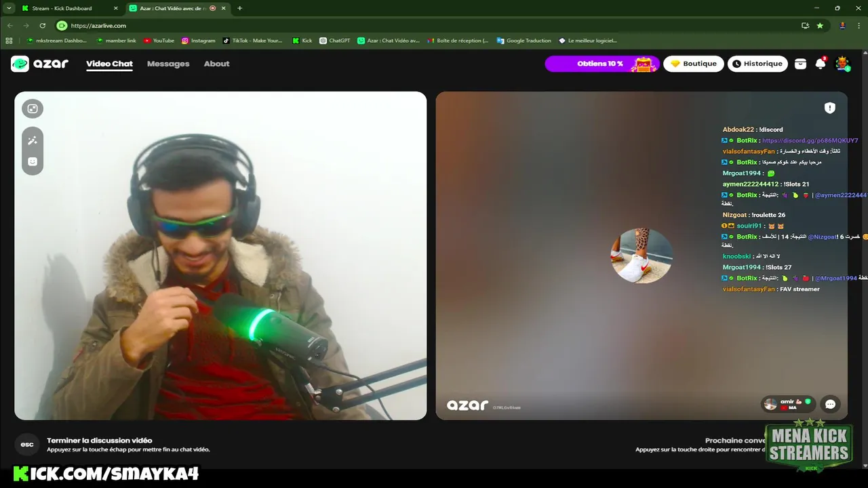Image resolution: width=868 pixels, height=488 pixels.
Task: Click the install app icon in address bar
Action: (805, 25)
